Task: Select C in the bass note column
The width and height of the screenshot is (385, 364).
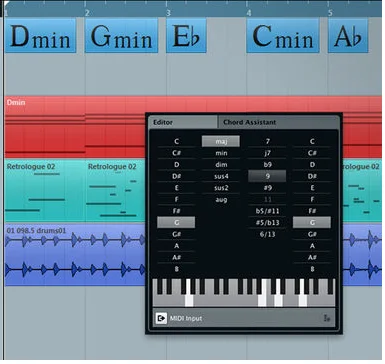Action: click(x=312, y=141)
